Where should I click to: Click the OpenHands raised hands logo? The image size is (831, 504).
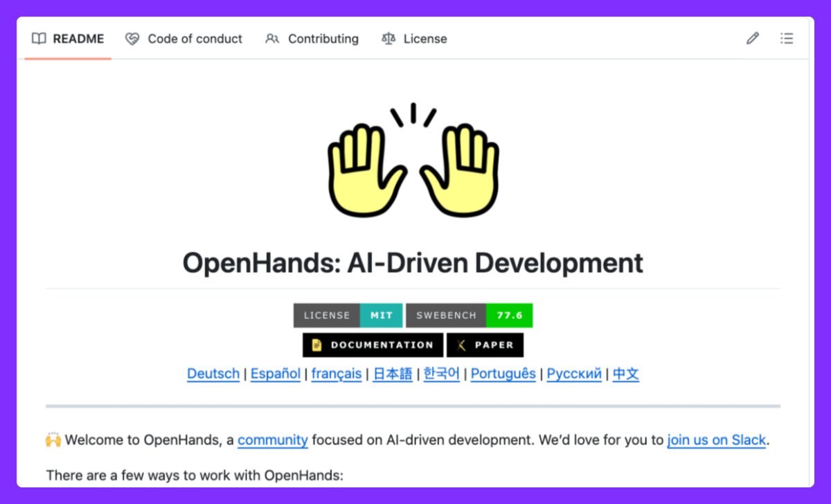coord(413,160)
